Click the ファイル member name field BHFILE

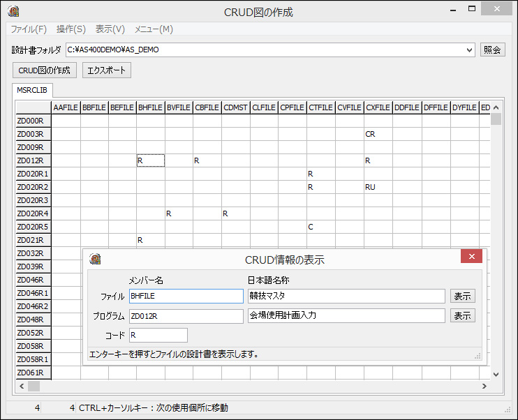186,297
